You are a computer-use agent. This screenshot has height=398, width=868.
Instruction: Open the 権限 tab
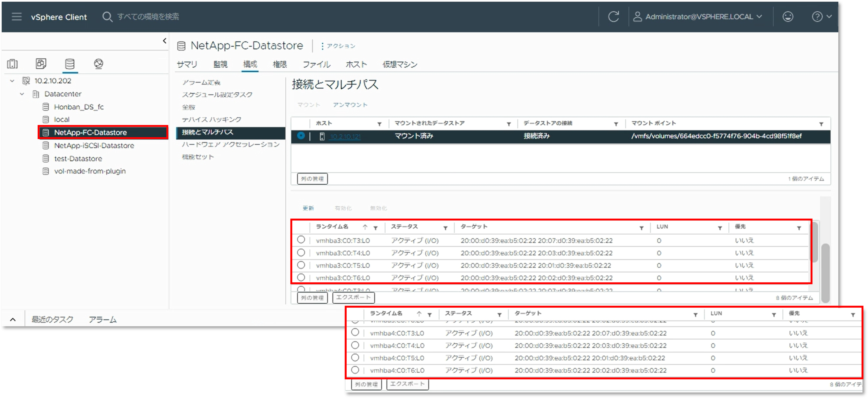(x=280, y=64)
